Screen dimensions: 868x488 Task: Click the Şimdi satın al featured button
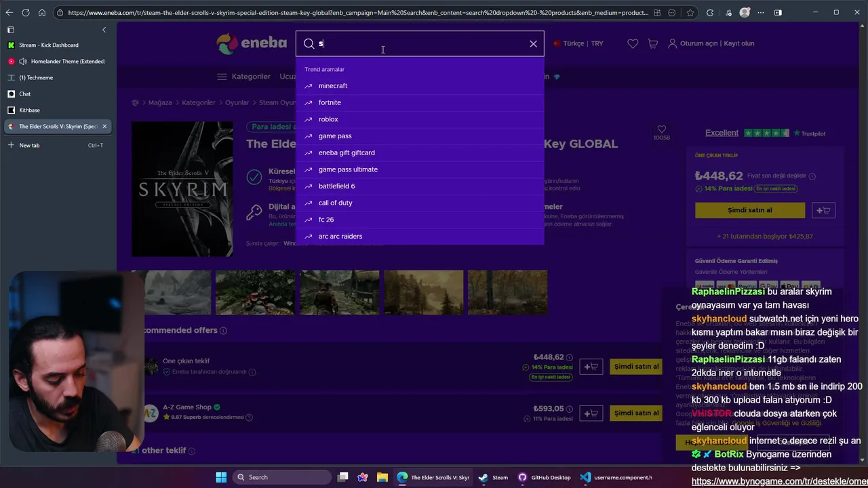pos(750,210)
